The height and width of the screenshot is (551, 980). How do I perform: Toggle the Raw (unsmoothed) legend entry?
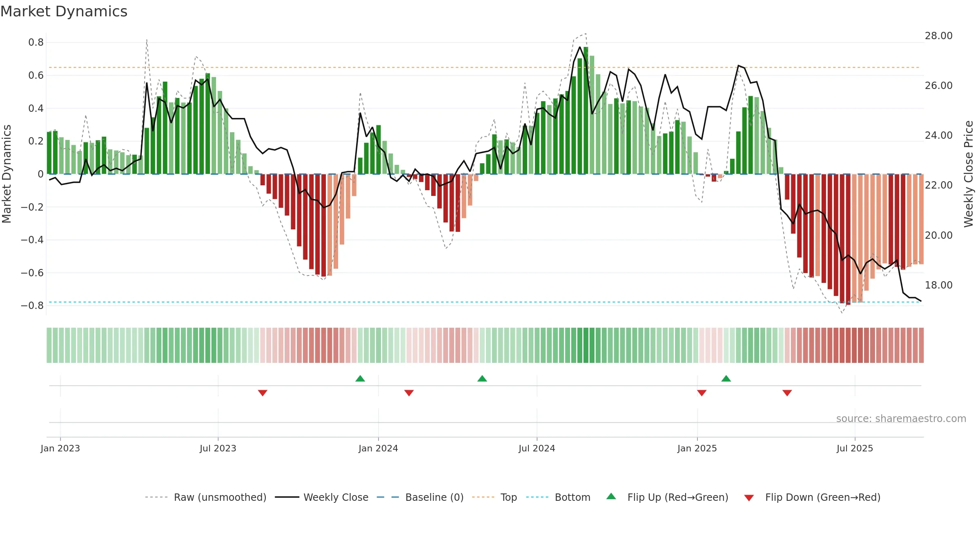[205, 497]
